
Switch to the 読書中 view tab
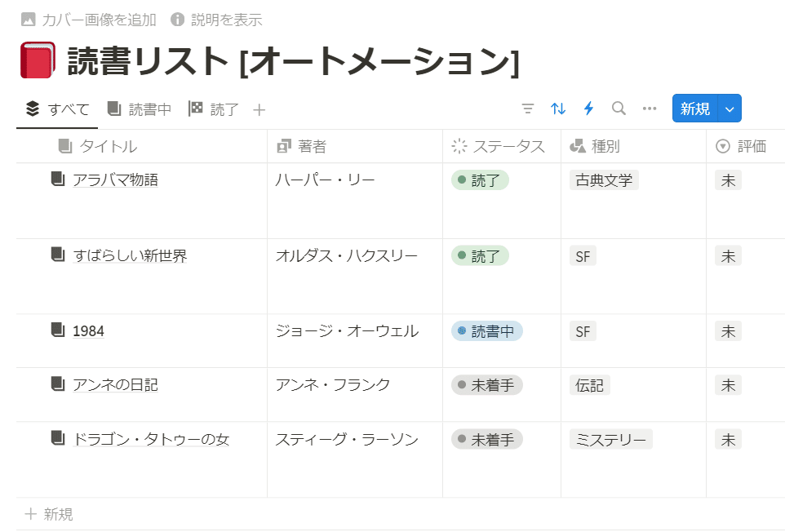[140, 109]
